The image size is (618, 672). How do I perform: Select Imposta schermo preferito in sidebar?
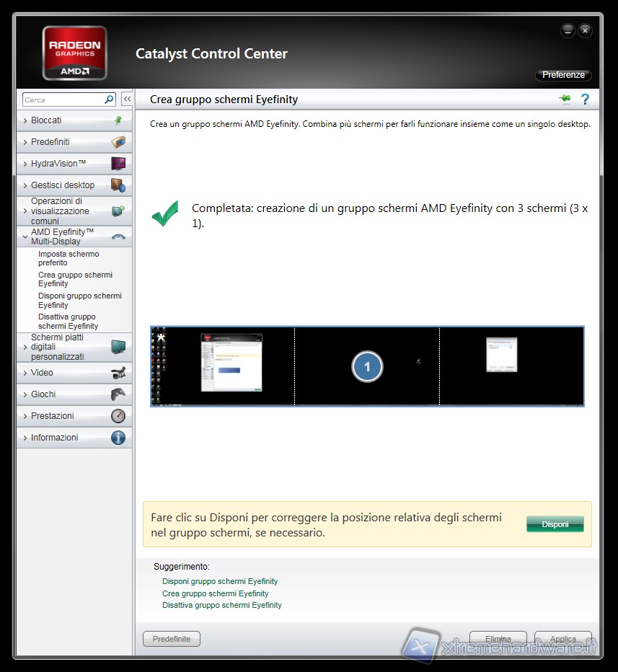(x=69, y=258)
